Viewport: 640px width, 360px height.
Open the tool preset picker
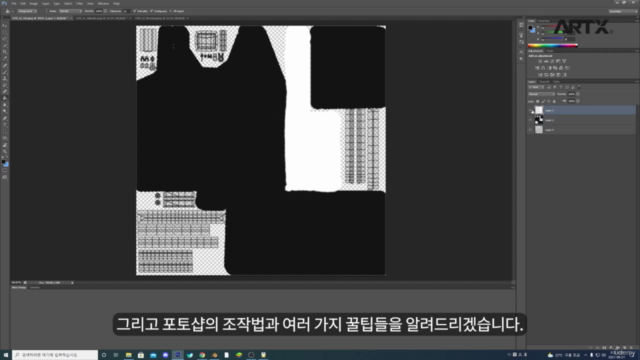(x=9, y=11)
